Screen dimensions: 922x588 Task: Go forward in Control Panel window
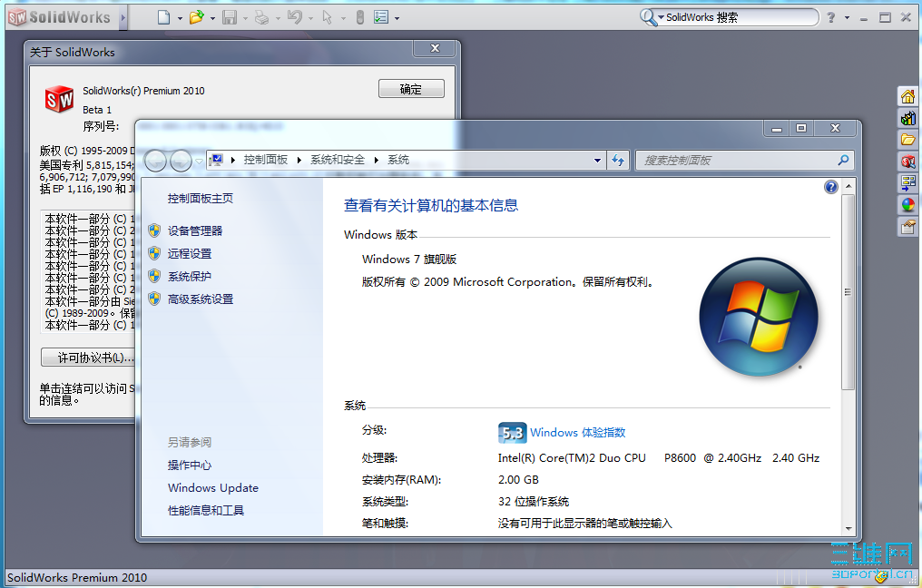[181, 160]
